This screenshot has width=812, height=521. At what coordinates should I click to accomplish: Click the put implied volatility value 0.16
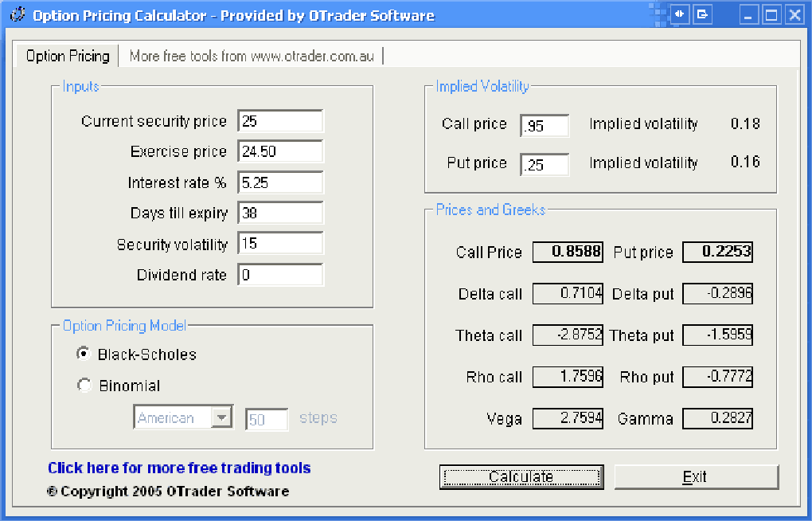coord(745,162)
